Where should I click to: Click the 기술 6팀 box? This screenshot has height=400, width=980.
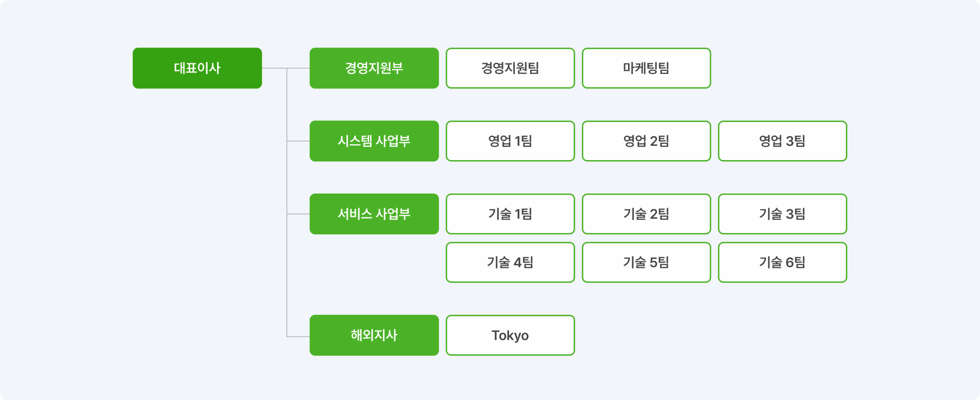(782, 262)
